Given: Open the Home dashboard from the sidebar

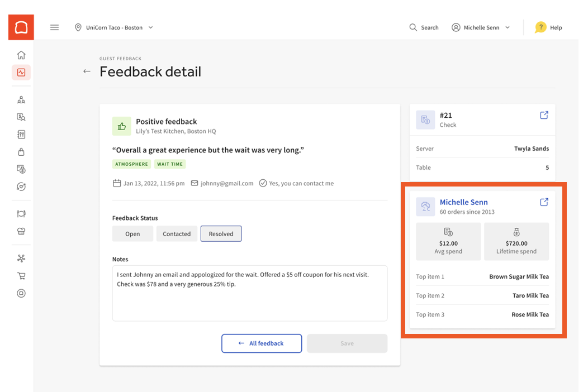Looking at the screenshot, I should pyautogui.click(x=21, y=55).
